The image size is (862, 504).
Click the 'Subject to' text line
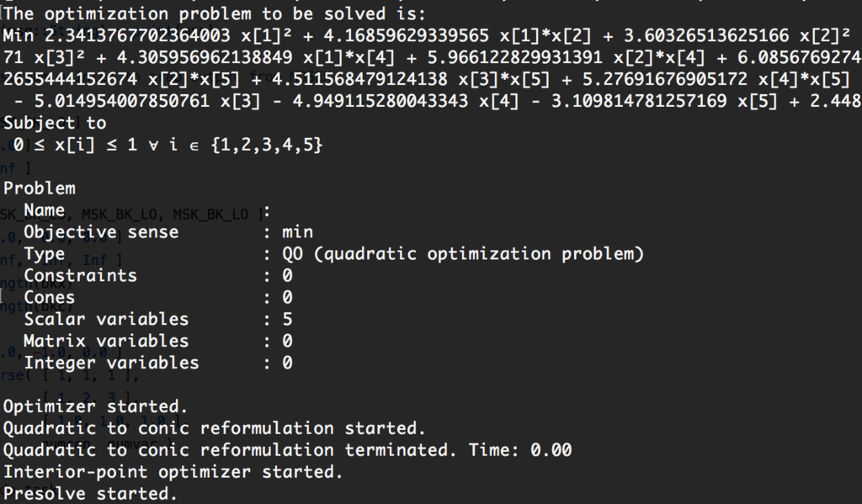[55, 123]
